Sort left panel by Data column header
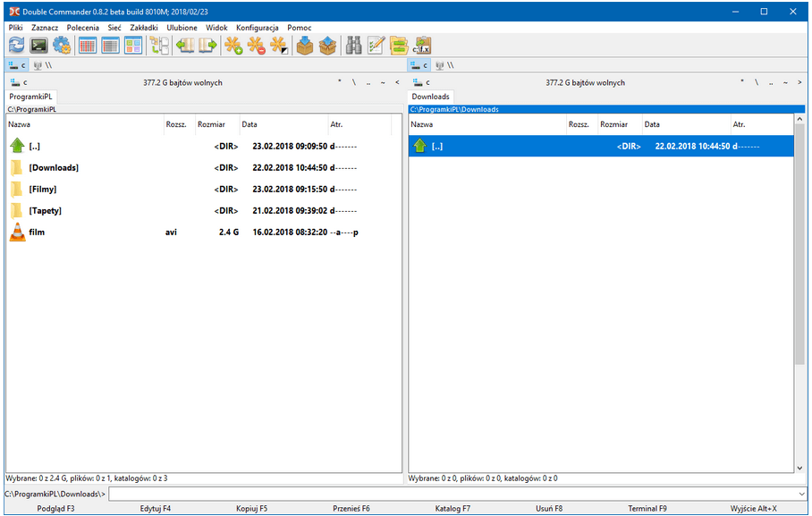The height and width of the screenshot is (516, 812). click(283, 124)
